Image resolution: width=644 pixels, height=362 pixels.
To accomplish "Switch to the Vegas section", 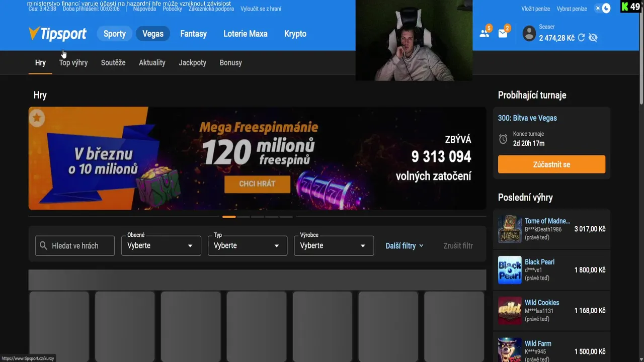I will click(x=153, y=34).
